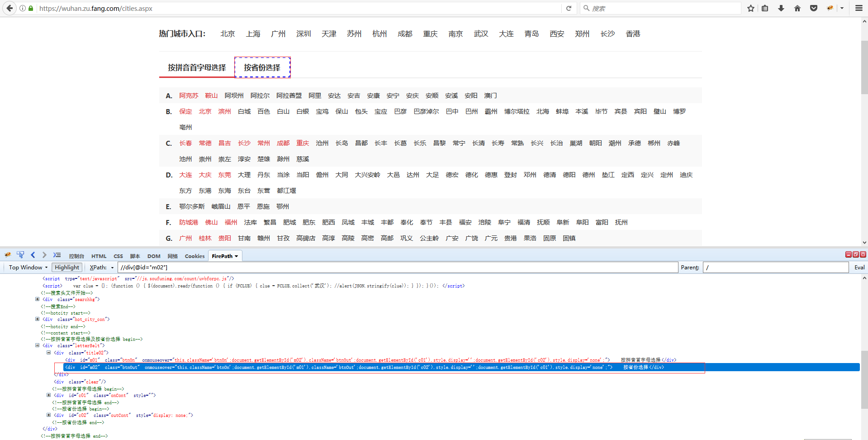Collapse the div class letterSelt node
The image size is (868, 440).
click(37, 345)
